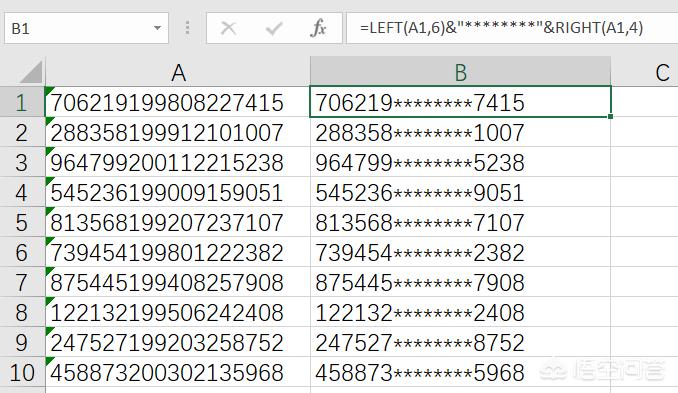Select column A header
Viewport: 678px width, 393px height.
click(178, 72)
